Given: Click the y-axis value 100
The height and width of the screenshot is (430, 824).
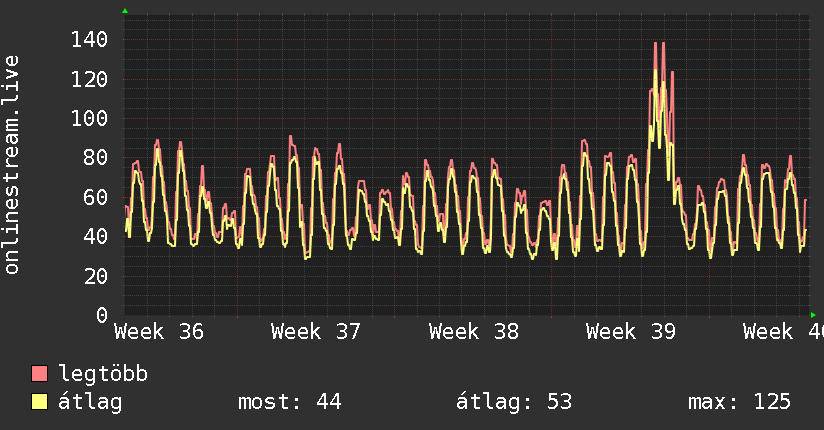Looking at the screenshot, I should click(89, 118).
